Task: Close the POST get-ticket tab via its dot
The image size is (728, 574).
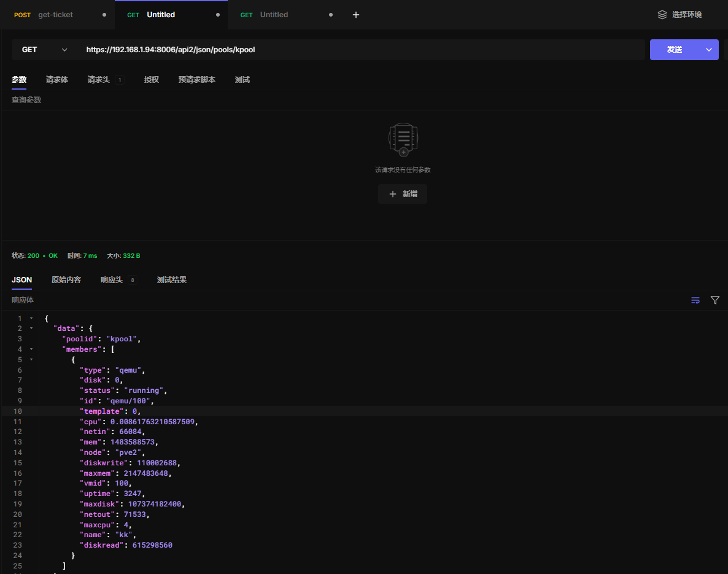Action: point(104,15)
